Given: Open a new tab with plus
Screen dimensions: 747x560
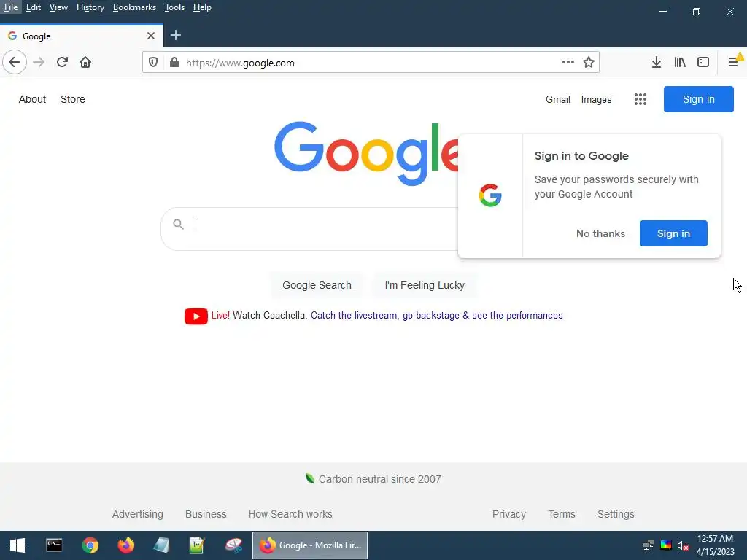Looking at the screenshot, I should click(x=176, y=35).
